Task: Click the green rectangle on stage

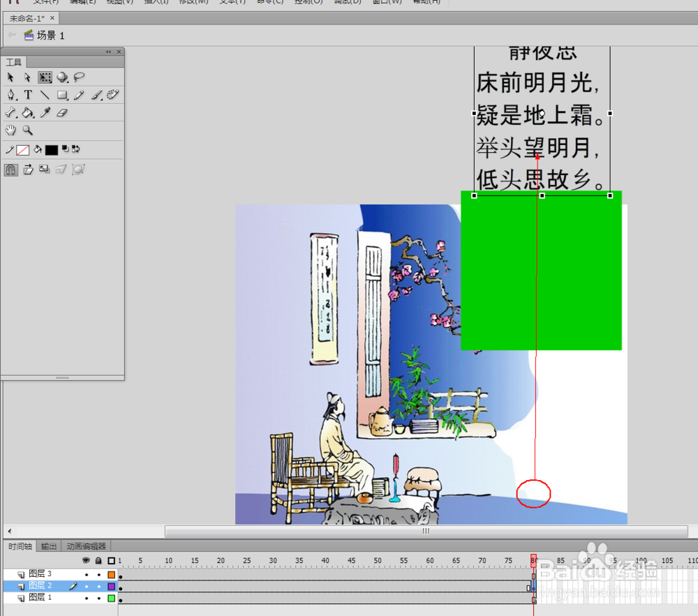Action: point(541,271)
